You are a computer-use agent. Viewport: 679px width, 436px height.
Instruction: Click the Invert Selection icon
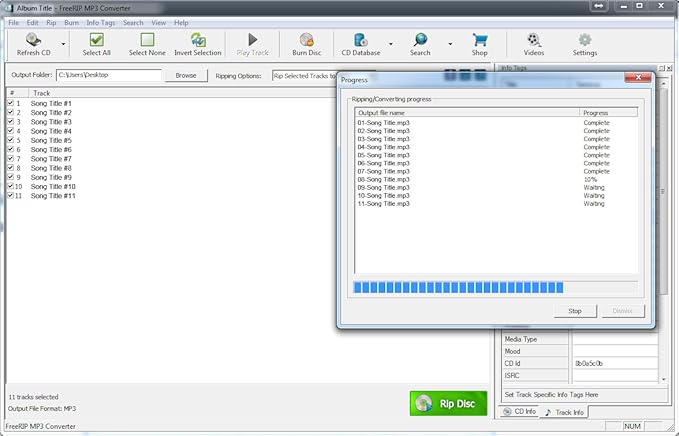(x=198, y=44)
